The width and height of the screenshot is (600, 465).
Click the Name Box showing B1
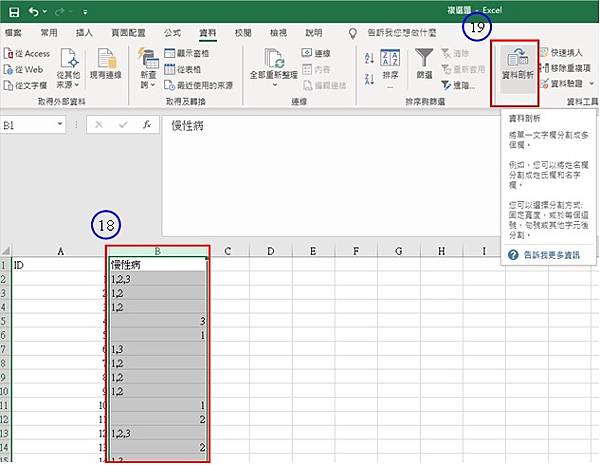pyautogui.click(x=28, y=125)
